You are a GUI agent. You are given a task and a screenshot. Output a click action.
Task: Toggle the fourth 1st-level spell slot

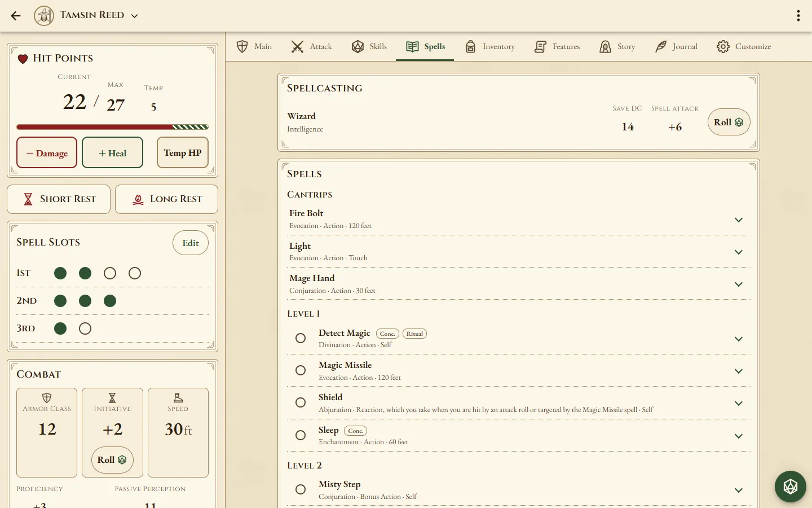coord(135,274)
